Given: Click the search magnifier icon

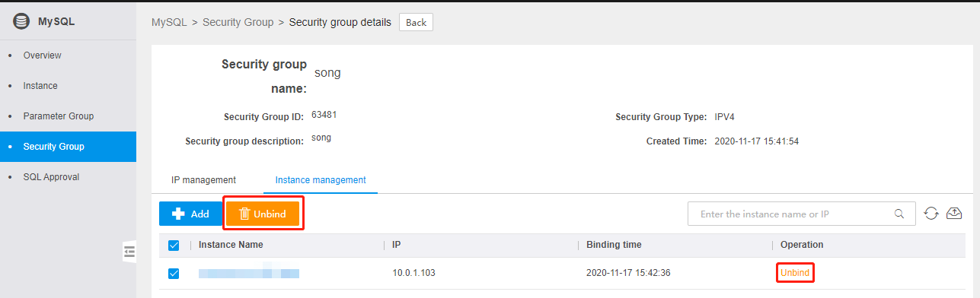Looking at the screenshot, I should coord(899,214).
